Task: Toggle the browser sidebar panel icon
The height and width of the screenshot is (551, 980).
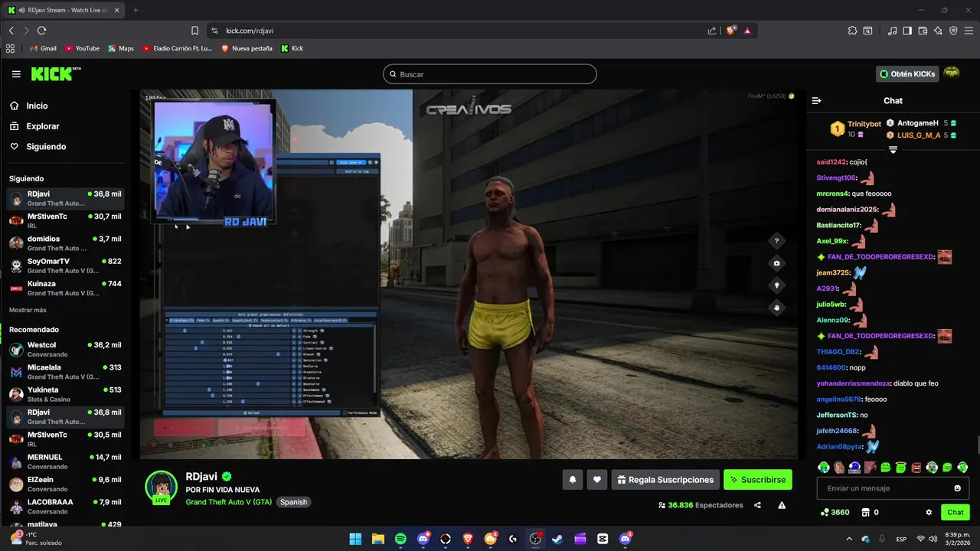Action: (907, 31)
